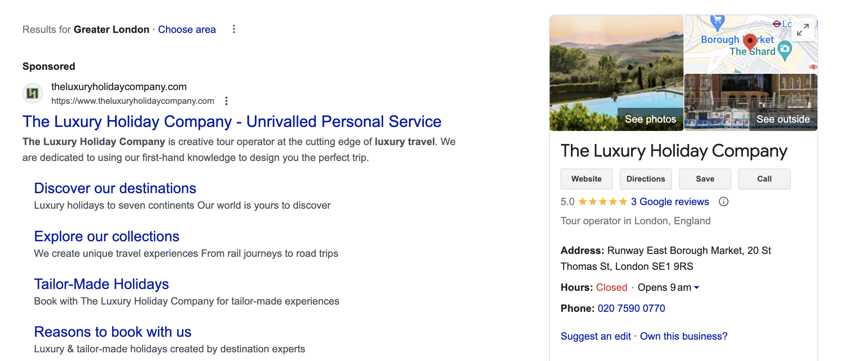Save the business with the Save button
This screenshot has height=361, width=868.
pyautogui.click(x=705, y=179)
